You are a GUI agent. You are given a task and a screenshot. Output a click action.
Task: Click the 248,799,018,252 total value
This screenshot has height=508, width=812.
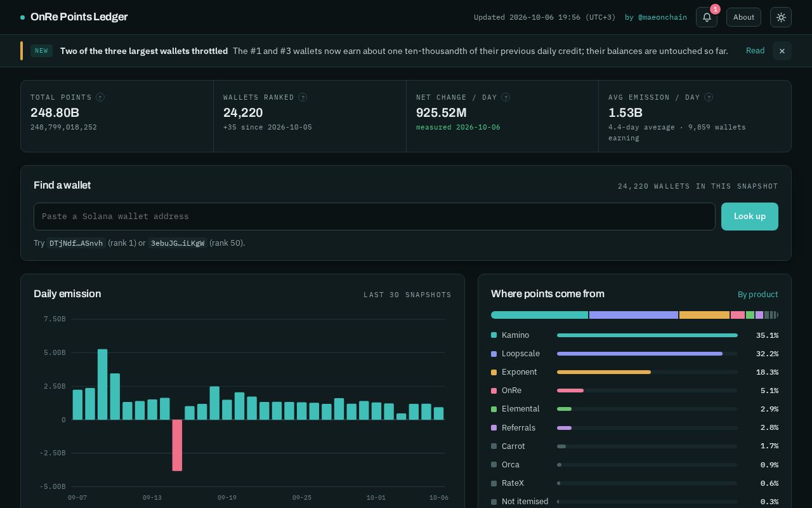click(x=63, y=127)
